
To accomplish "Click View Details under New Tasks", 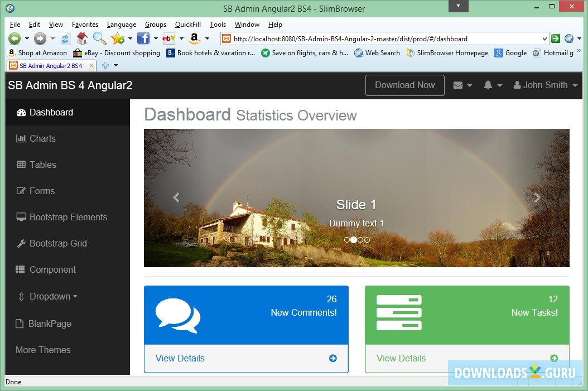I will [401, 359].
